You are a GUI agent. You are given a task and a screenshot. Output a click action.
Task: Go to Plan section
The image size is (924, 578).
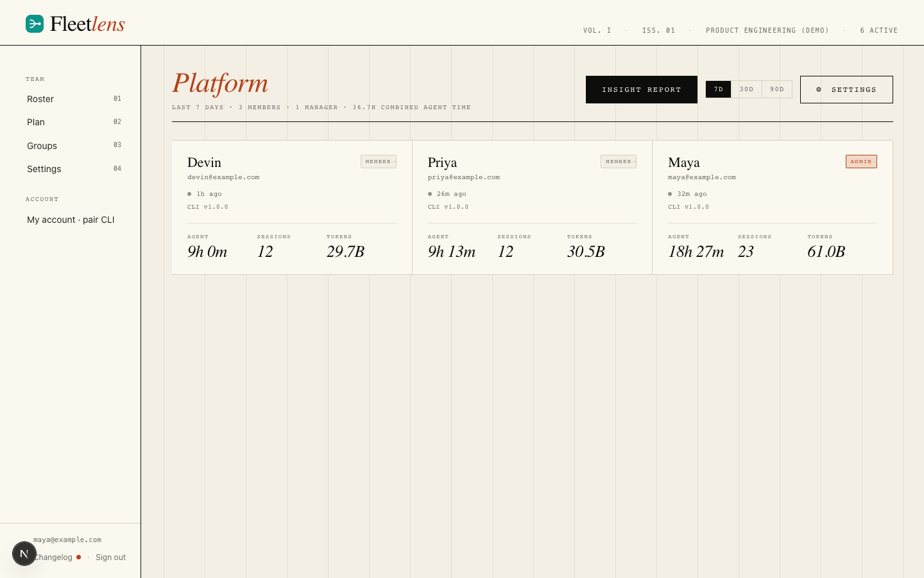[x=74, y=122]
